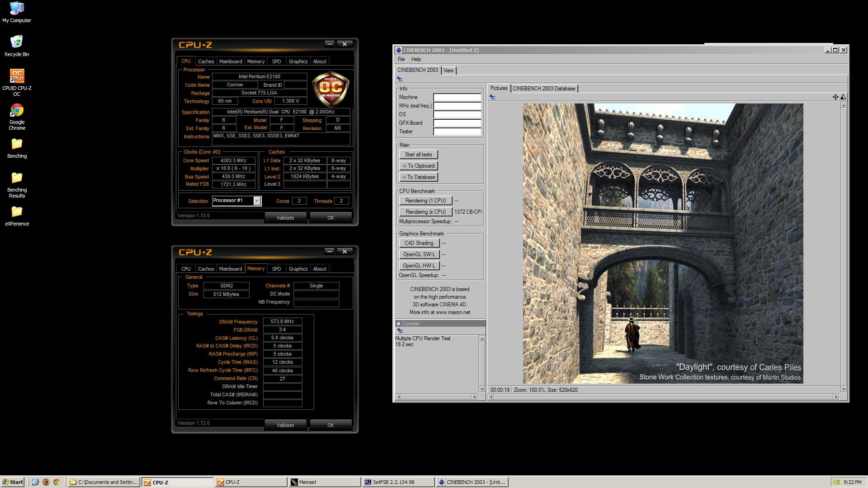Run the OpenGL HW-L benchmark
Screen dimensions: 868x488
419,266
